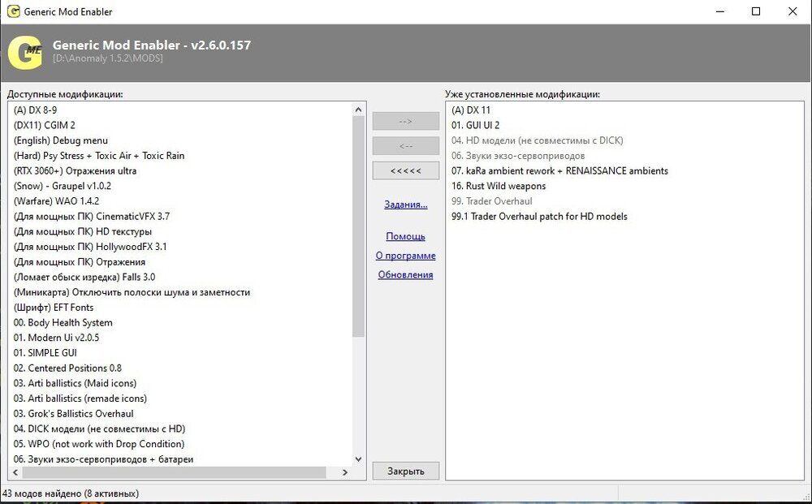This screenshot has width=812, height=504.
Task: Open the Помощь link
Action: click(405, 236)
